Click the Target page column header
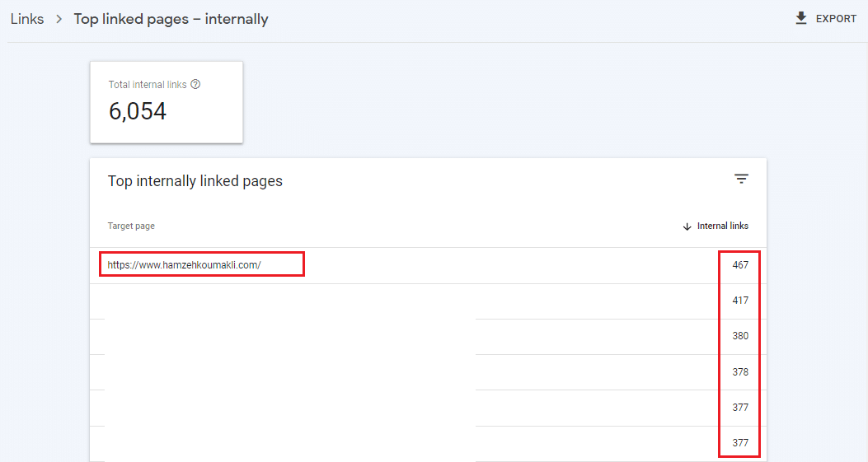The image size is (868, 462). [x=131, y=226]
